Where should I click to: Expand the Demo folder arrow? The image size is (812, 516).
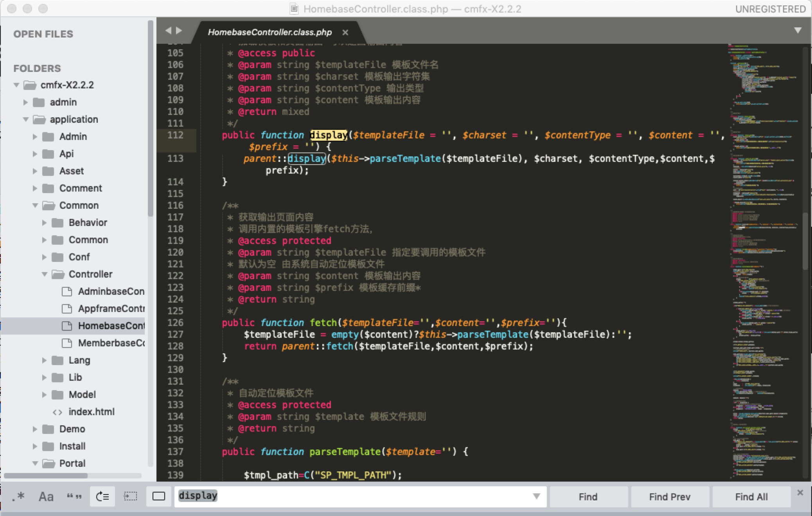[35, 429]
